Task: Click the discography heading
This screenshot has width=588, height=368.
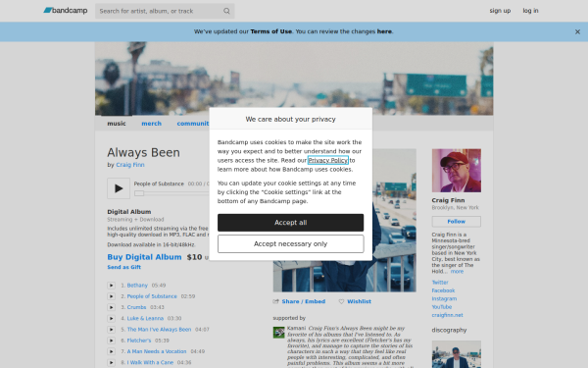Action: [x=449, y=330]
